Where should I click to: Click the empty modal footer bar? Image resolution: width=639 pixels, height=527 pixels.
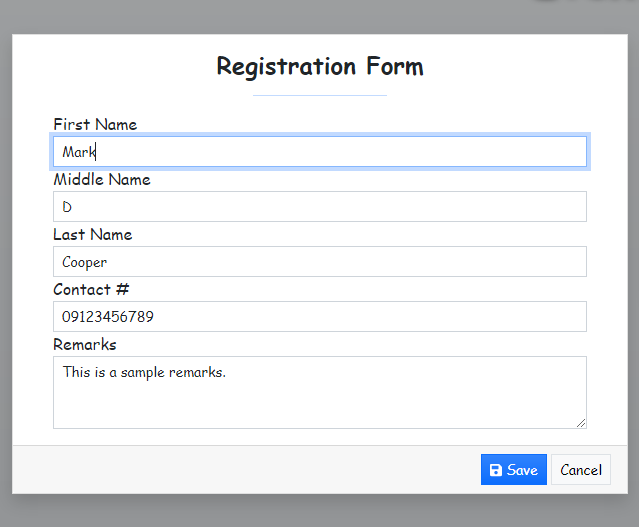click(x=245, y=470)
